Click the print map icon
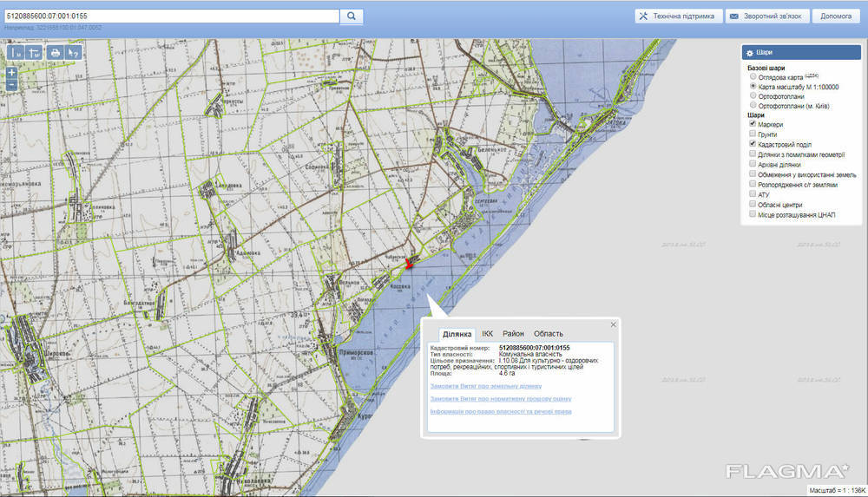 56,53
